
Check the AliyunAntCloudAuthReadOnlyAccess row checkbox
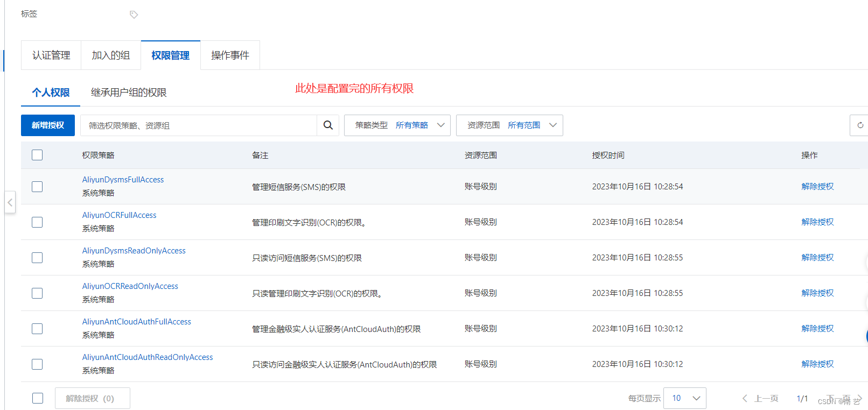coord(37,364)
